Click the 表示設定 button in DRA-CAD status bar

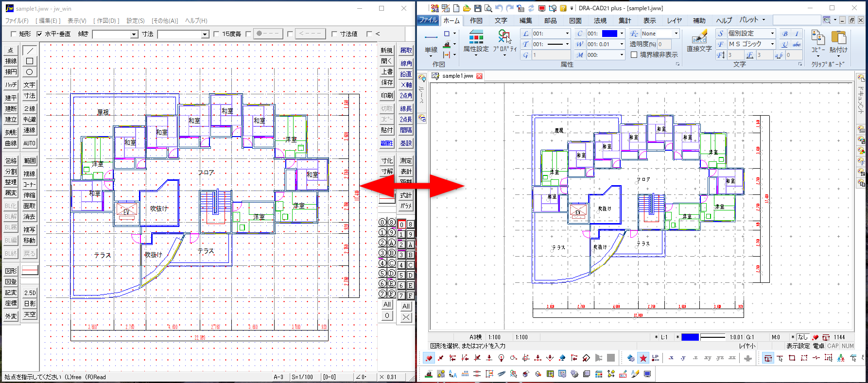[799, 346]
